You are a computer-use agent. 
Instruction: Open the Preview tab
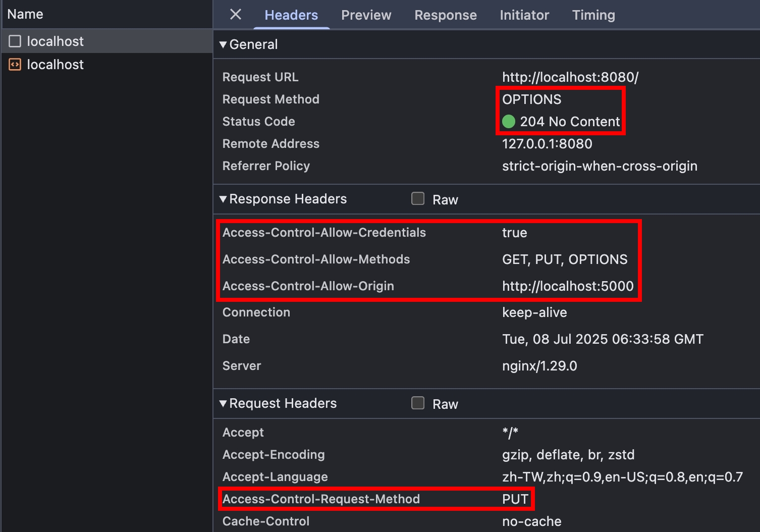(x=366, y=15)
